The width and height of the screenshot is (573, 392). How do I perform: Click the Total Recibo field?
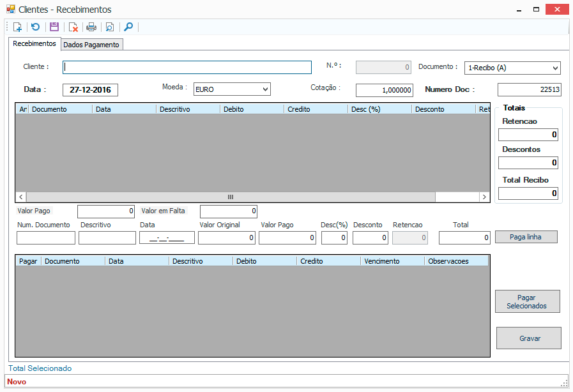[x=528, y=193]
